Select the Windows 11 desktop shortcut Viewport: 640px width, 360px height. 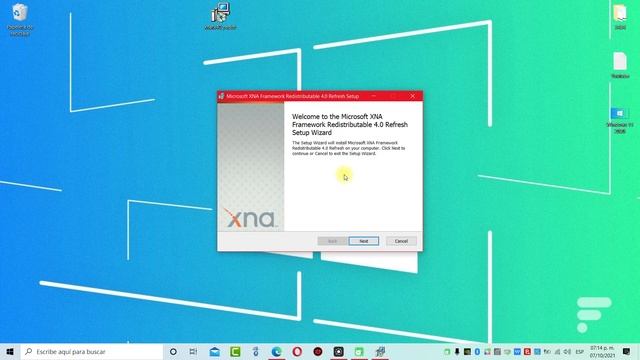(620, 120)
